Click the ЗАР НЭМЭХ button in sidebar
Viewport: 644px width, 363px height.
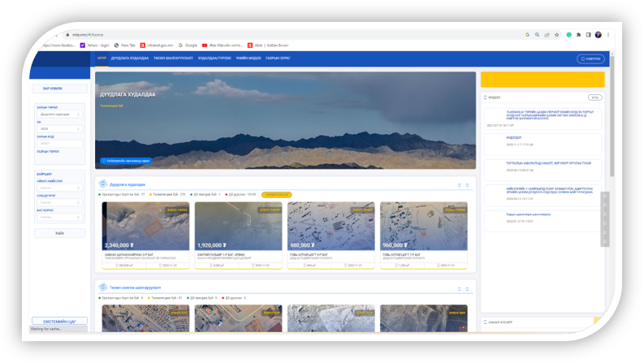(59, 89)
